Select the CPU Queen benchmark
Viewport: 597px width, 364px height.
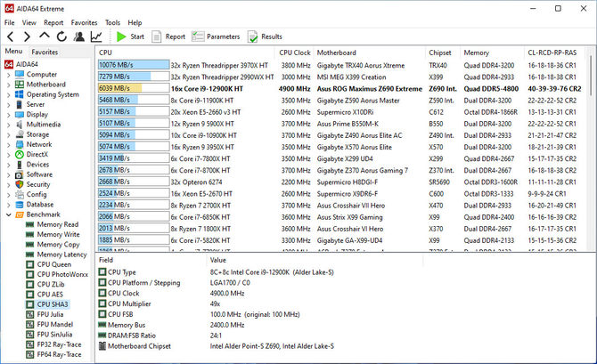[x=53, y=264]
